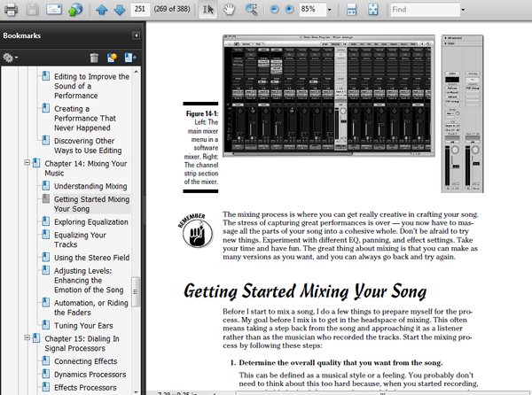Jump to the Tuning Your Ears bookmark
Image resolution: width=532 pixels, height=395 pixels.
(x=82, y=325)
